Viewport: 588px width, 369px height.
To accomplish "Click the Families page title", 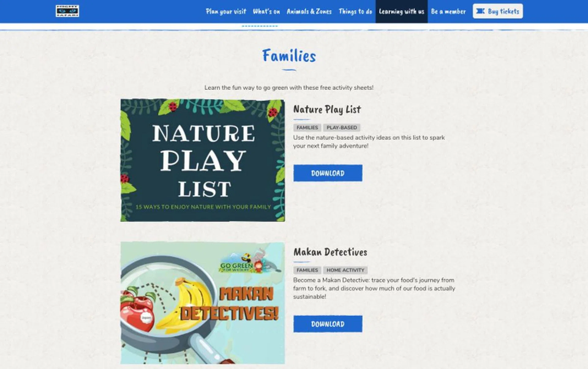I will (289, 56).
